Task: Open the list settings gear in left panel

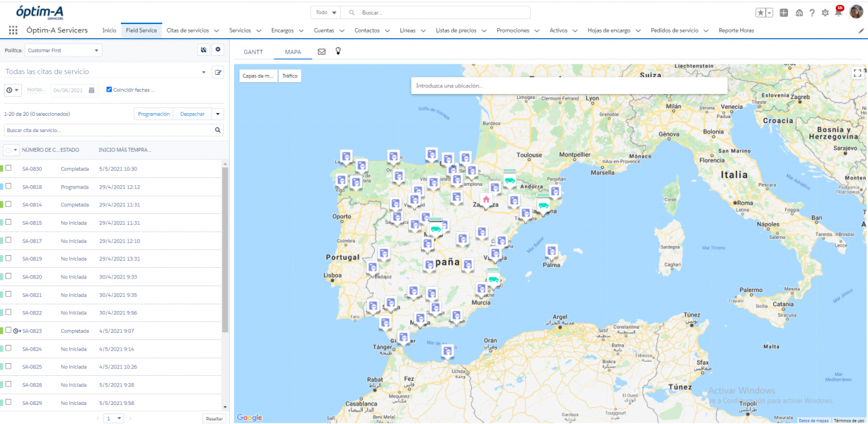Action: [218, 49]
